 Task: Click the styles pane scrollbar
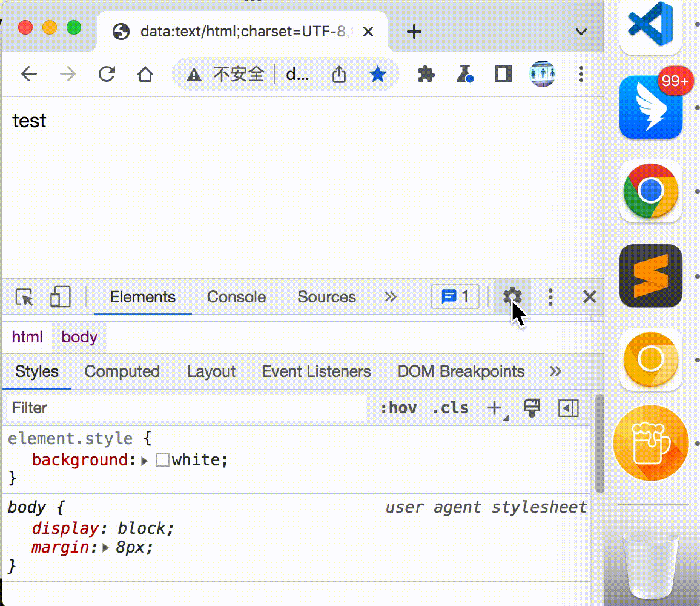[599, 444]
